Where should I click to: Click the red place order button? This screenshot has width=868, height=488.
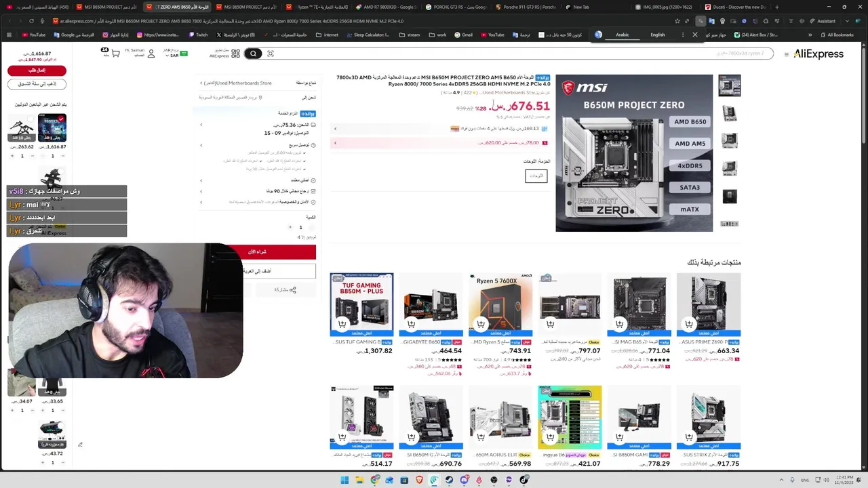click(x=37, y=70)
